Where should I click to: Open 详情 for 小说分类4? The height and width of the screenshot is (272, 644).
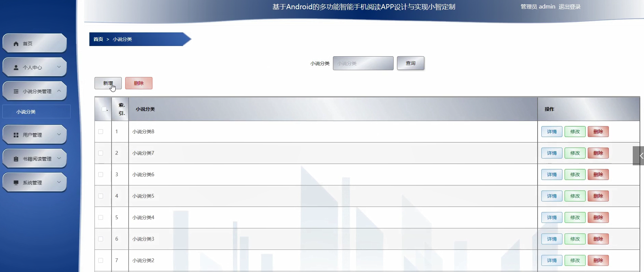pyautogui.click(x=552, y=217)
